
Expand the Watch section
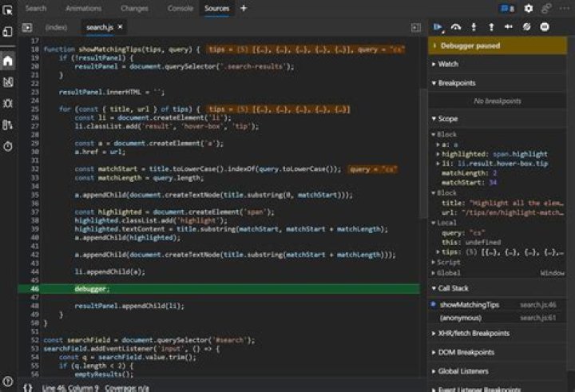498,64
